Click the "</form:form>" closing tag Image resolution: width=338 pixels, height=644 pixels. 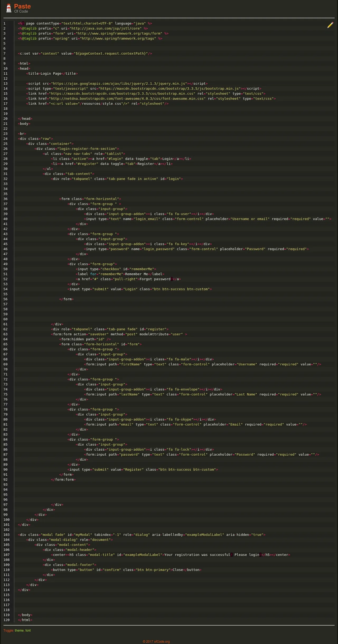[x=63, y=480]
